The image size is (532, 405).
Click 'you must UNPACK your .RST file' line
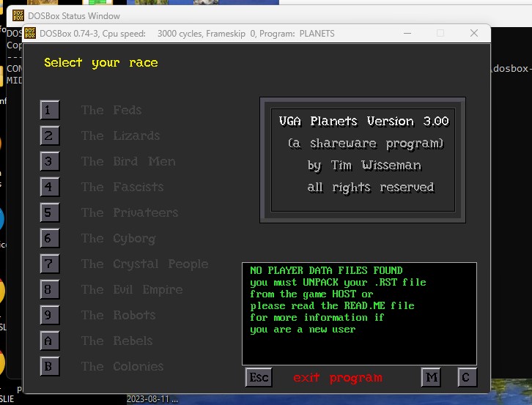point(338,282)
